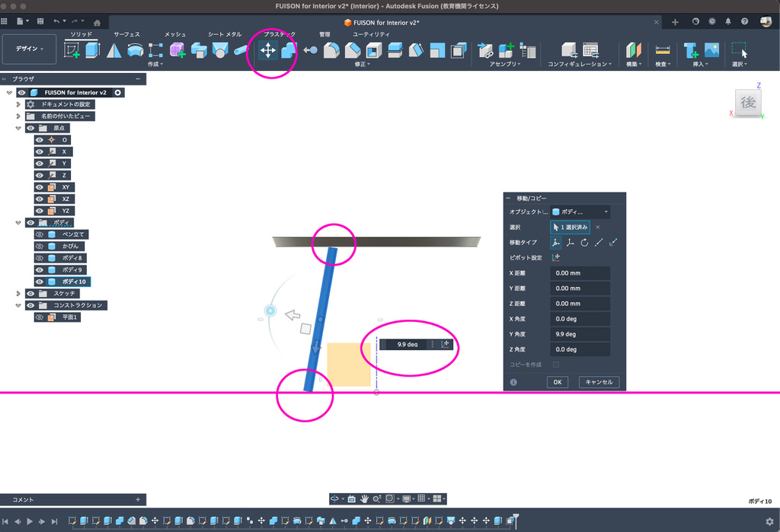The width and height of the screenshot is (780, 532).
Task: Click the Fillet icon in the 修正 group
Action: point(331,50)
